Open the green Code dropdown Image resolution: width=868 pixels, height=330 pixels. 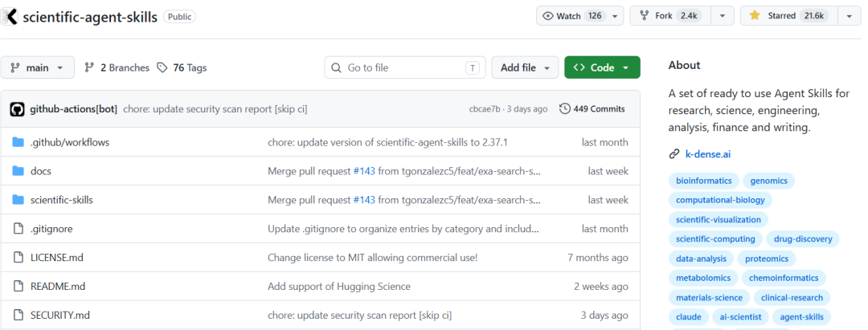[x=602, y=67]
